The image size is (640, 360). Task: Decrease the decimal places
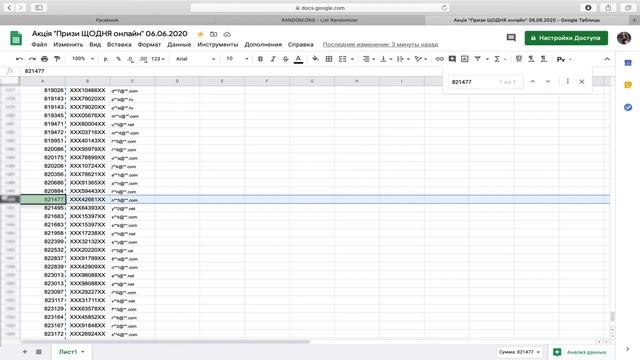(x=131, y=59)
